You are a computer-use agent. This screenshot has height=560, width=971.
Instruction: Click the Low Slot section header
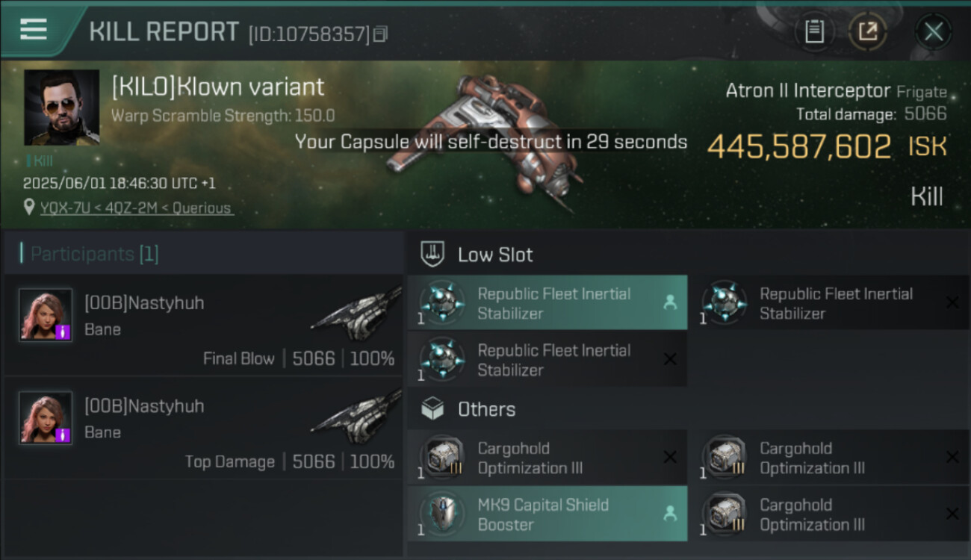point(495,255)
